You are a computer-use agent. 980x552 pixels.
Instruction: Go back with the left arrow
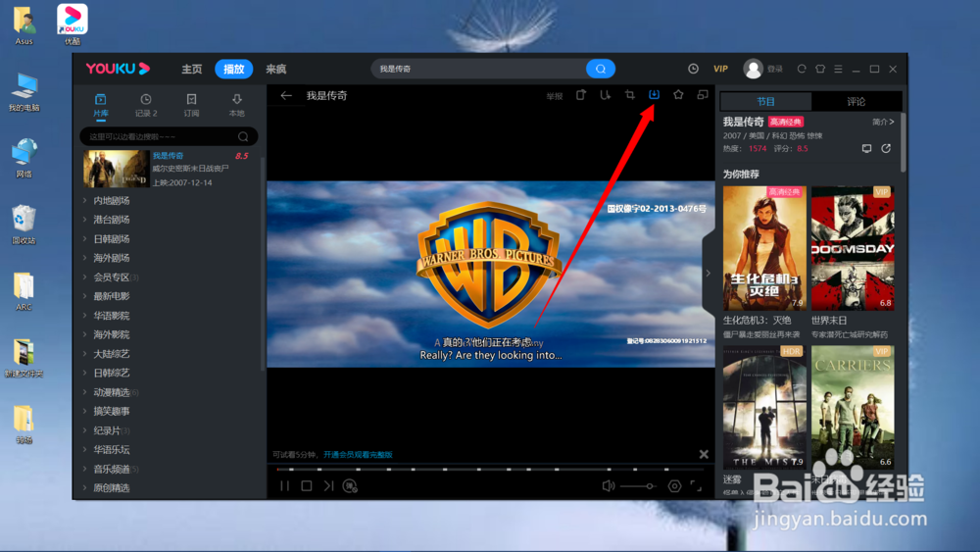pyautogui.click(x=285, y=96)
